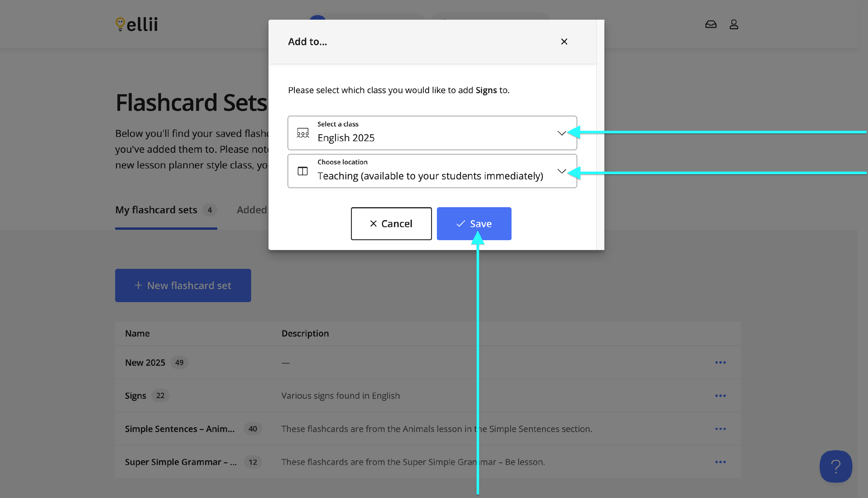Open the Signs flashcard set
The image size is (868, 498).
[135, 396]
